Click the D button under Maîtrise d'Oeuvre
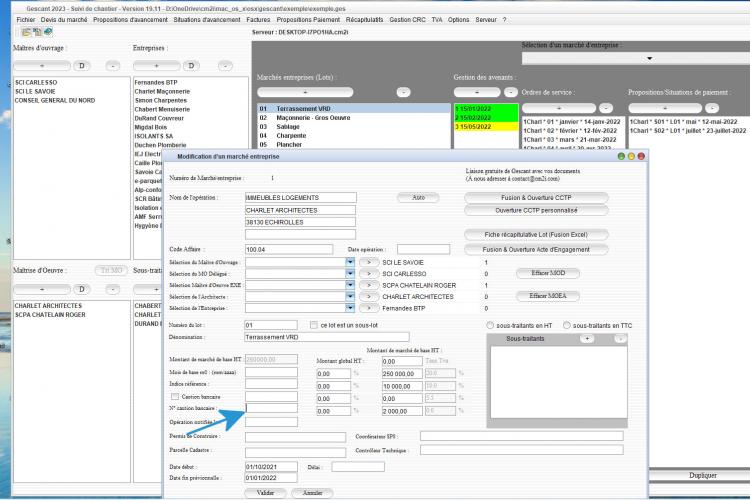 [x=82, y=289]
